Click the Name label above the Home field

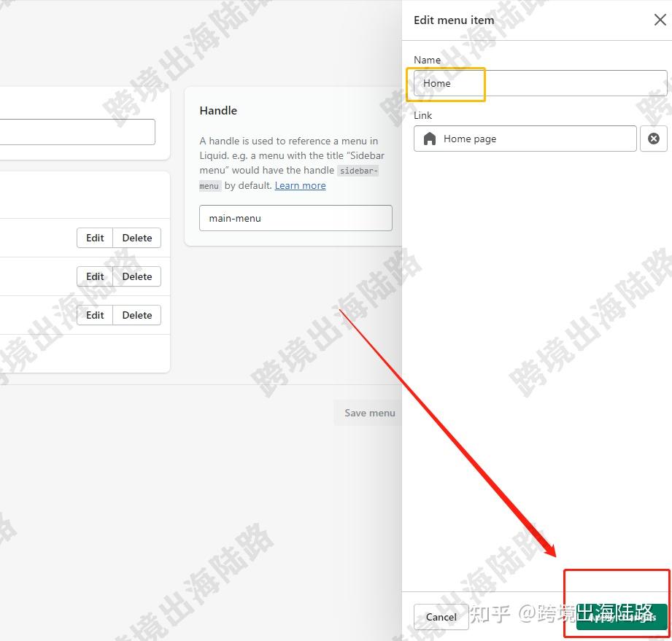tap(427, 60)
